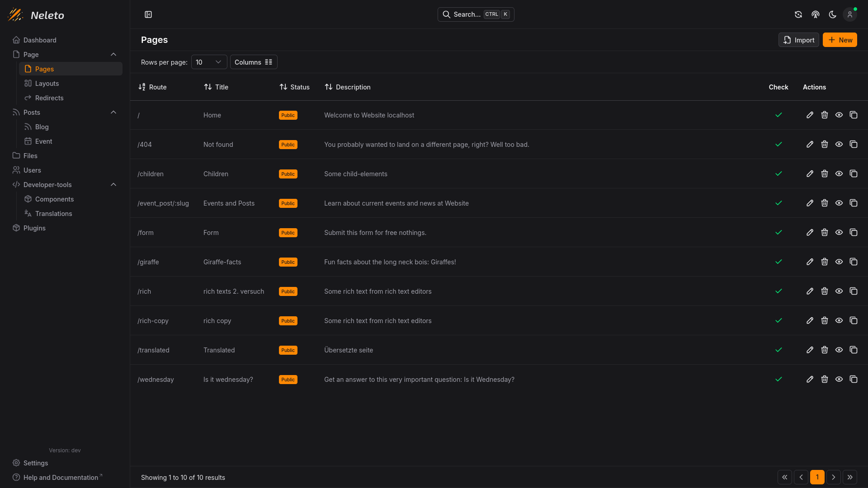Click the search field in header
The height and width of the screenshot is (488, 868).
476,14
